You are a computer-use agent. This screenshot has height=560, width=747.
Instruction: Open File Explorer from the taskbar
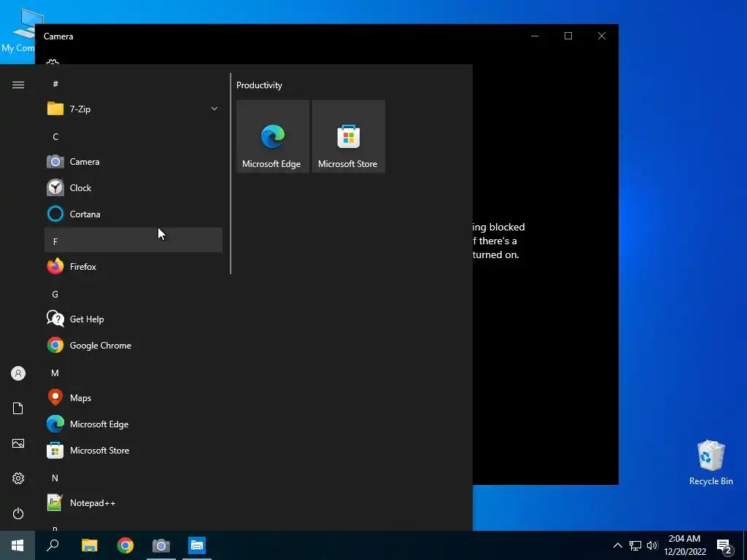pyautogui.click(x=89, y=545)
